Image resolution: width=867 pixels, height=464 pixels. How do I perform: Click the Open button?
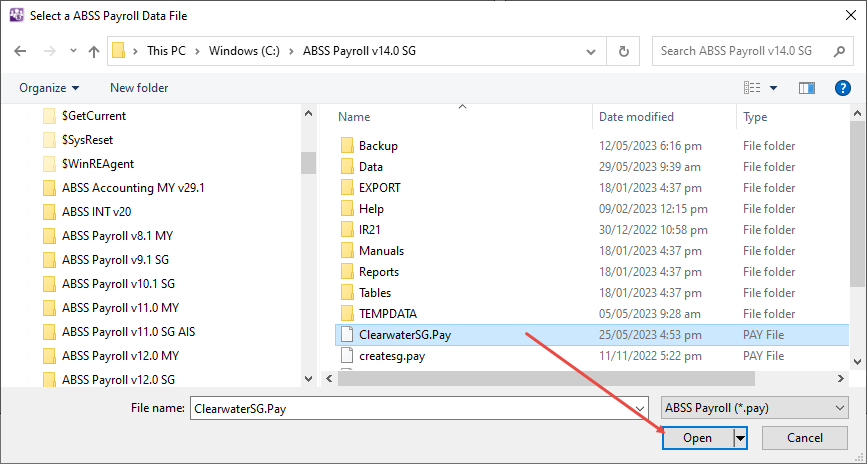[x=697, y=438]
